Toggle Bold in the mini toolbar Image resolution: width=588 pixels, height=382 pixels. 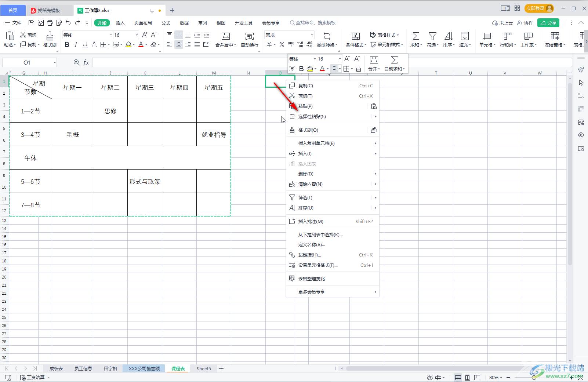pos(301,69)
